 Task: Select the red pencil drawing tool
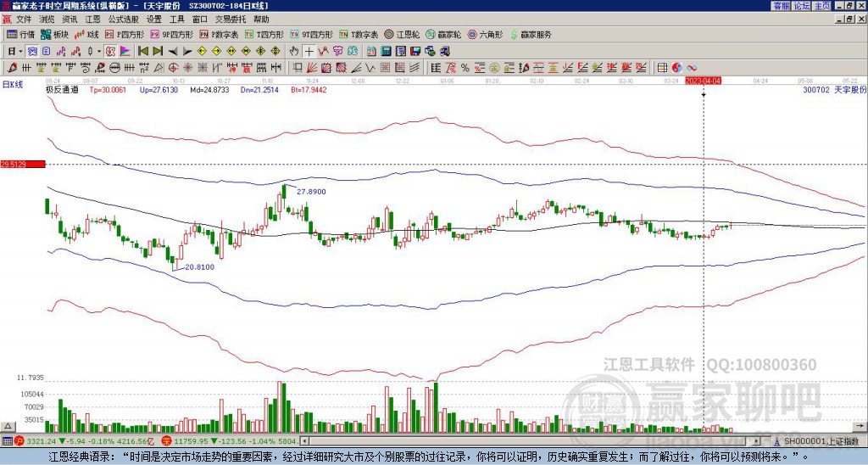point(12,68)
